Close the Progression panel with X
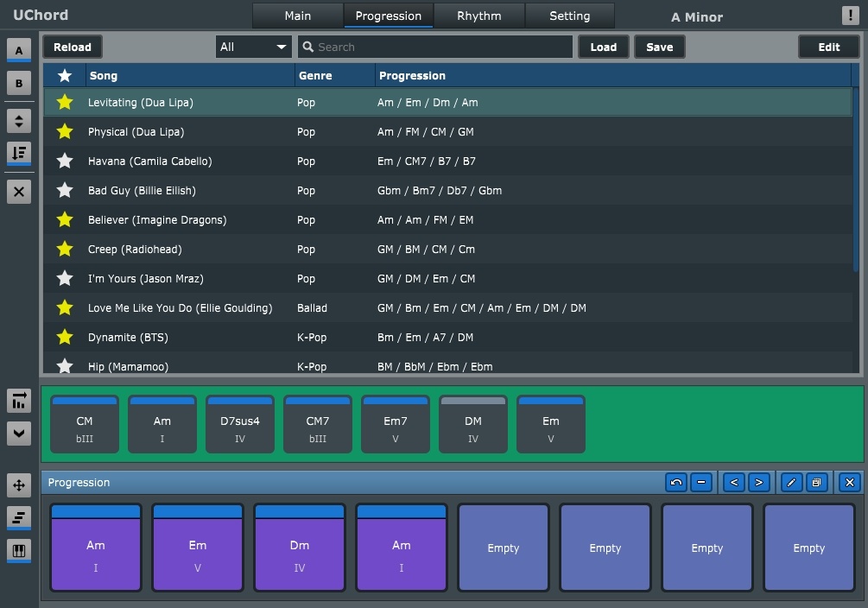The height and width of the screenshot is (608, 868). (850, 482)
